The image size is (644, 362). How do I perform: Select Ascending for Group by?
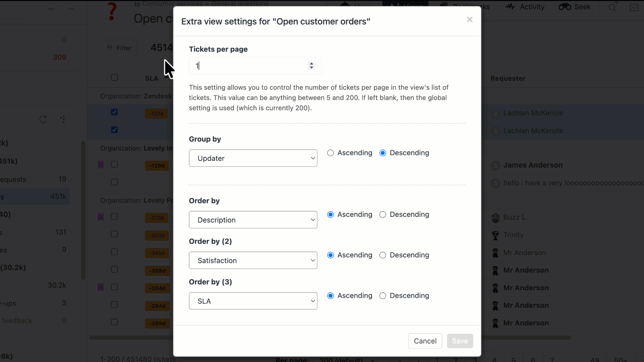coord(331,153)
